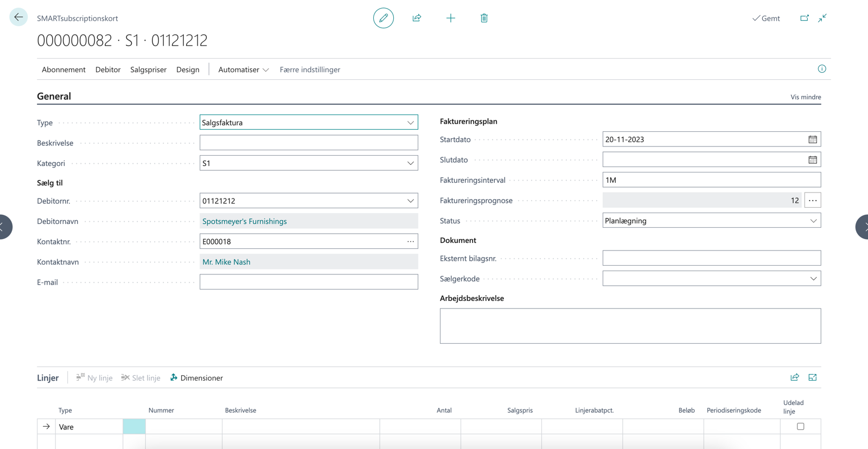Click the Arbejdsbeskrivelse text area
Image resolution: width=868 pixels, height=449 pixels.
(630, 326)
